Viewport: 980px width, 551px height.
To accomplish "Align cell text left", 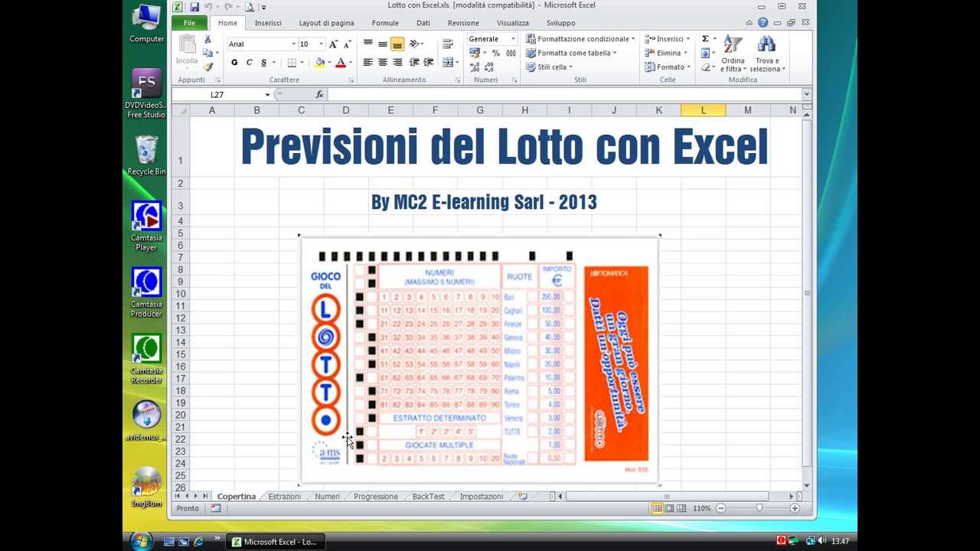I will [x=368, y=62].
